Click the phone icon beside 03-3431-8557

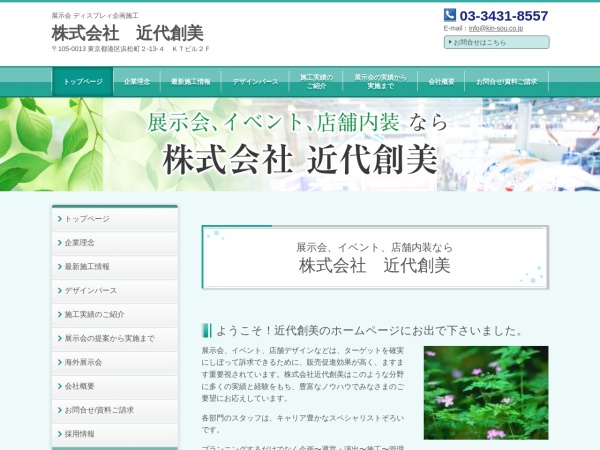450,15
